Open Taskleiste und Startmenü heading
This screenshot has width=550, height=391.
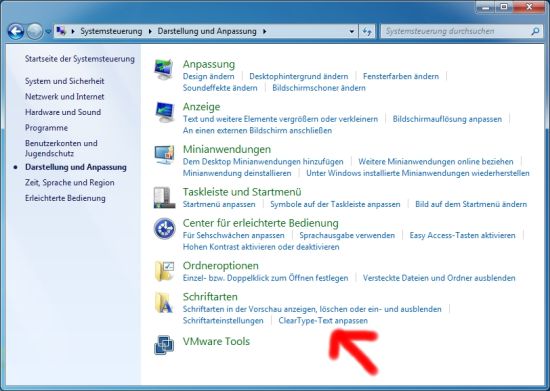242,192
